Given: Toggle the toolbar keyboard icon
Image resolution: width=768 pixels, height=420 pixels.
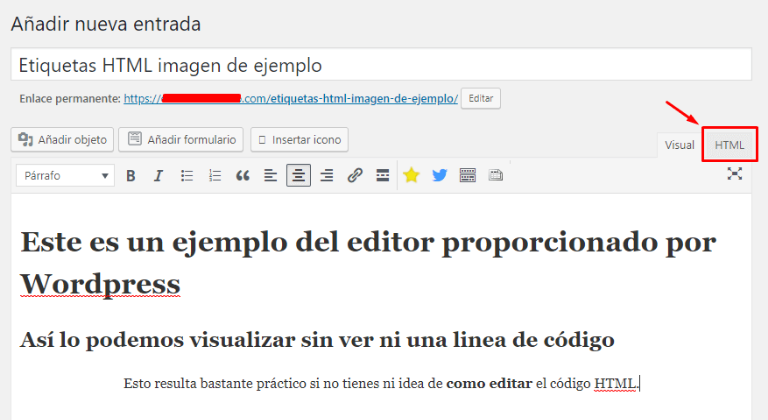Looking at the screenshot, I should [x=468, y=175].
